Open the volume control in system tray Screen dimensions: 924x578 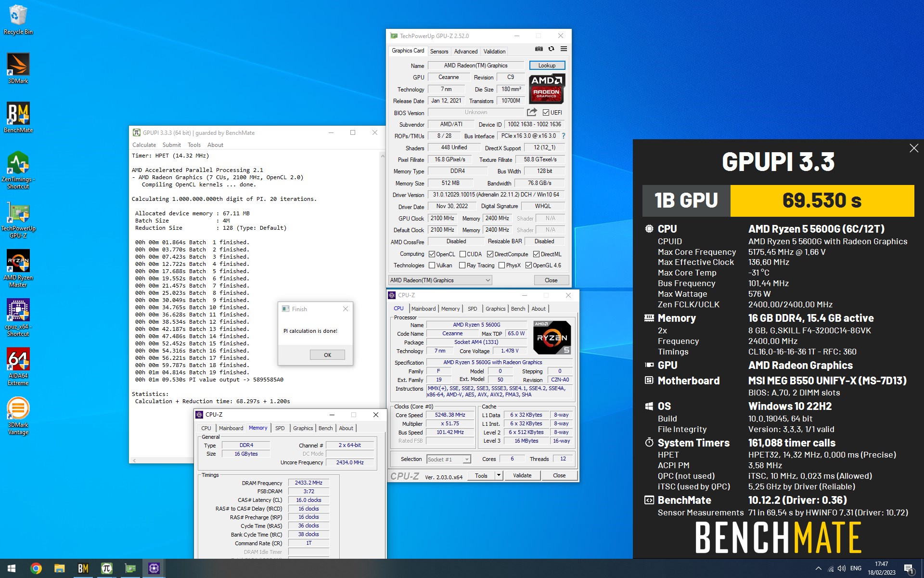842,568
